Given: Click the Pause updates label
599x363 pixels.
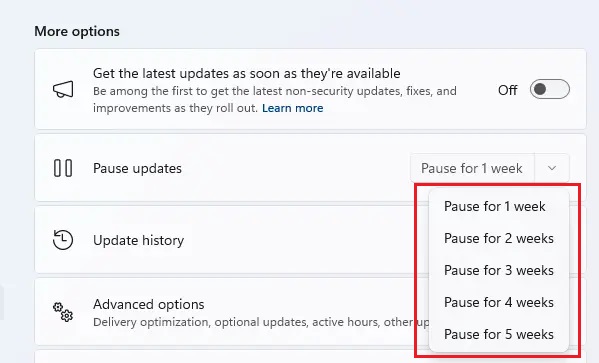Looking at the screenshot, I should pyautogui.click(x=137, y=169).
